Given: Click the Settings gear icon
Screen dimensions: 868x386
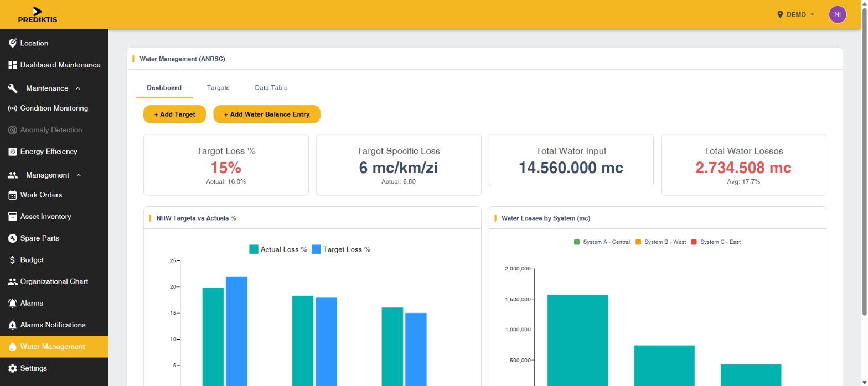Looking at the screenshot, I should [13, 368].
